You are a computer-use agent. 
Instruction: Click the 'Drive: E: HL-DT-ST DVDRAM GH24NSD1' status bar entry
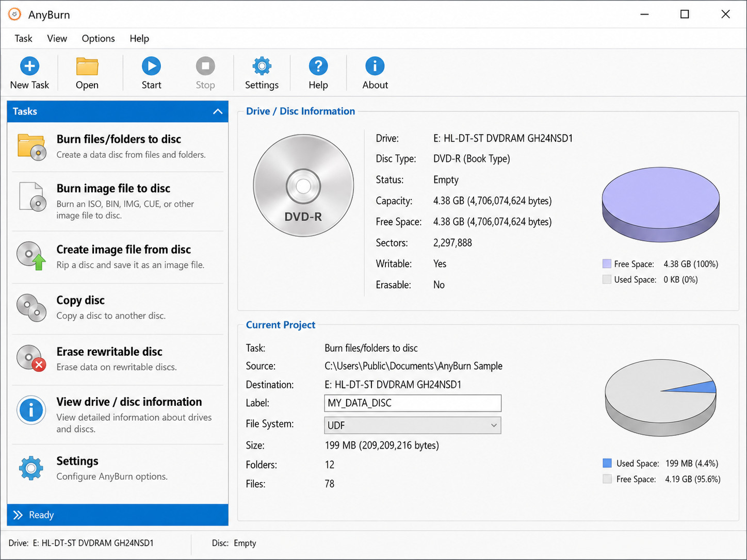pos(81,543)
